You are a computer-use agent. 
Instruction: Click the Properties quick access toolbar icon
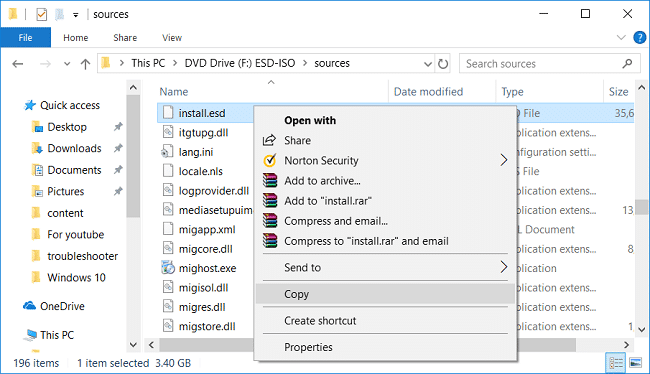[x=41, y=15]
